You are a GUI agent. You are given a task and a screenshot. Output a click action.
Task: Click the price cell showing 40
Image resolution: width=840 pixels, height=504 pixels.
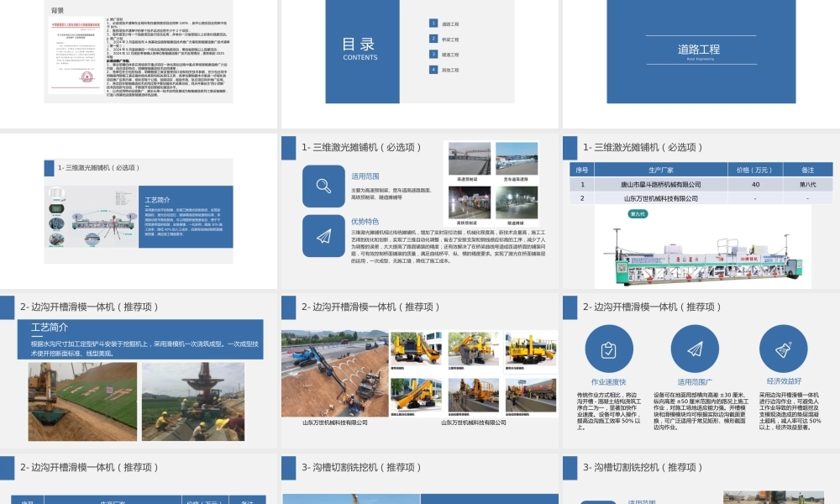point(755,184)
